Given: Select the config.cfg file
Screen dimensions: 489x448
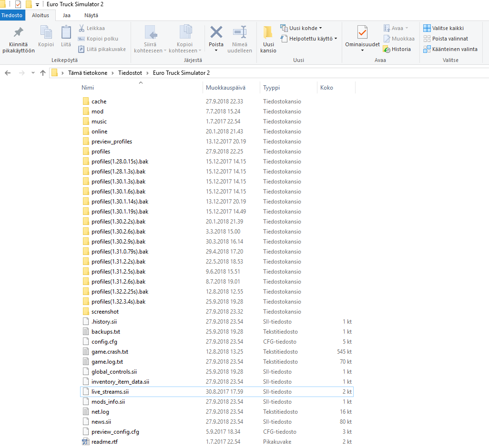Looking at the screenshot, I should [217, 341].
